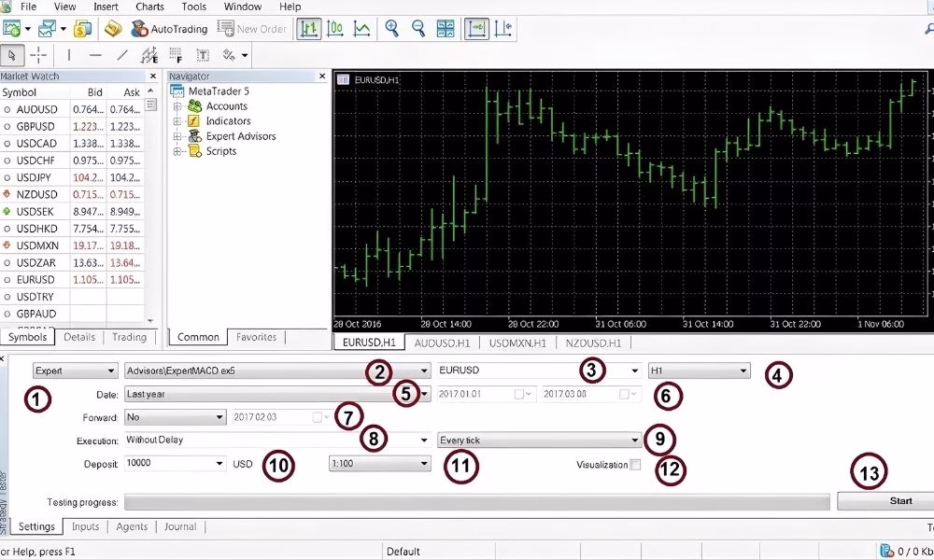The width and height of the screenshot is (934, 560).
Task: Enable the Visualization checkbox
Action: pos(635,465)
